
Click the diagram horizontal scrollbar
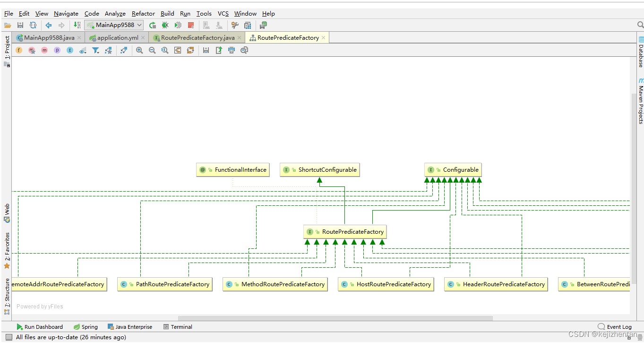point(335,318)
